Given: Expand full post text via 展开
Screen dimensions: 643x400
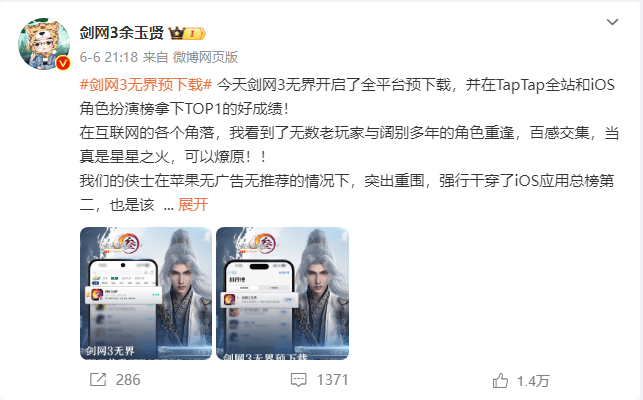Looking at the screenshot, I should [193, 204].
